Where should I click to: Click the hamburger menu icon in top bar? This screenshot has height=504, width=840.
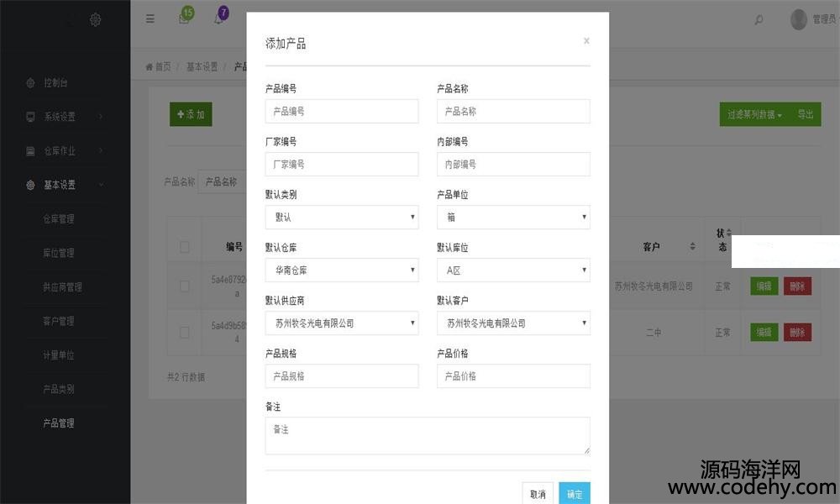[x=150, y=19]
